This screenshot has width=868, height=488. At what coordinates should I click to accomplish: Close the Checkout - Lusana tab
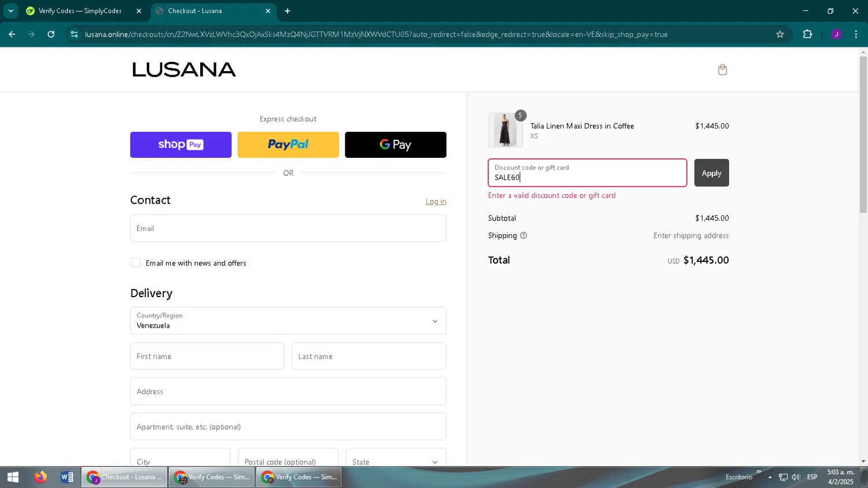tap(268, 11)
